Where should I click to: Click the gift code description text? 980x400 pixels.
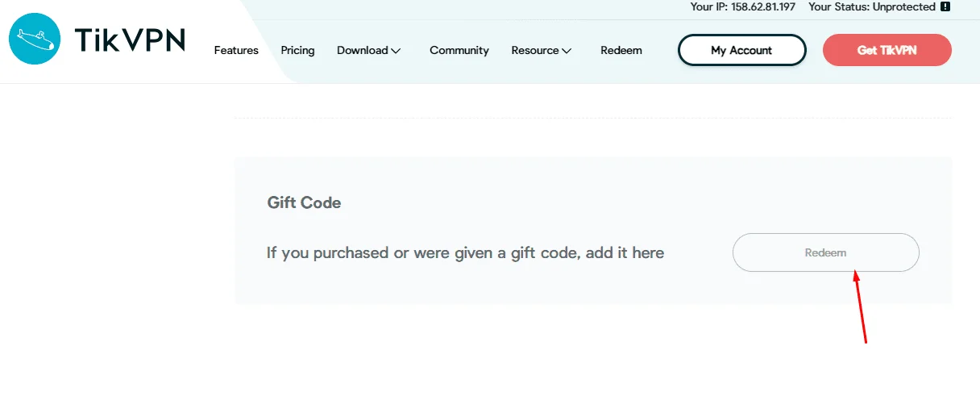pyautogui.click(x=465, y=252)
